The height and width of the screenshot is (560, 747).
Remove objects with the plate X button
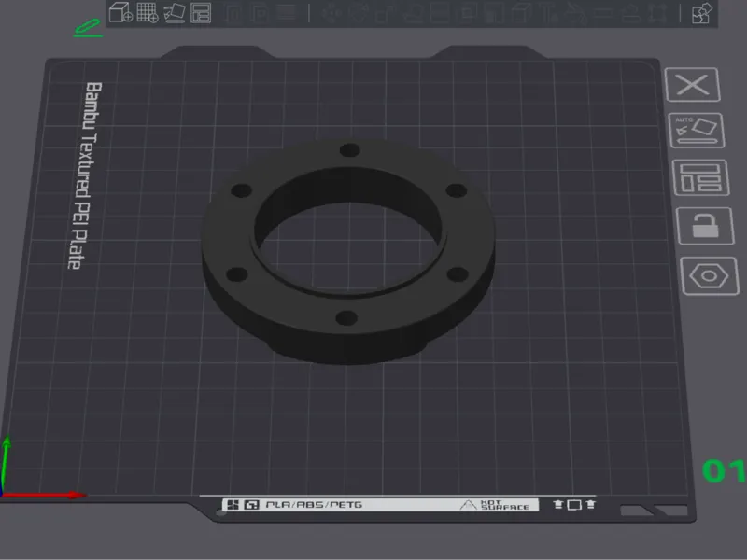tap(692, 85)
